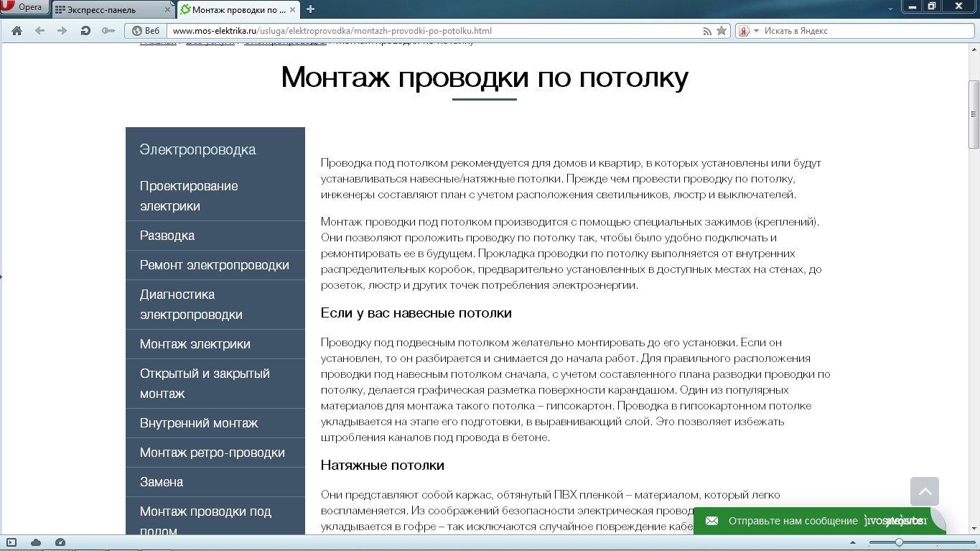Open the Отправьте нам сообщение chat widget
Viewport: 980px width, 551px height.
pyautogui.click(x=818, y=521)
